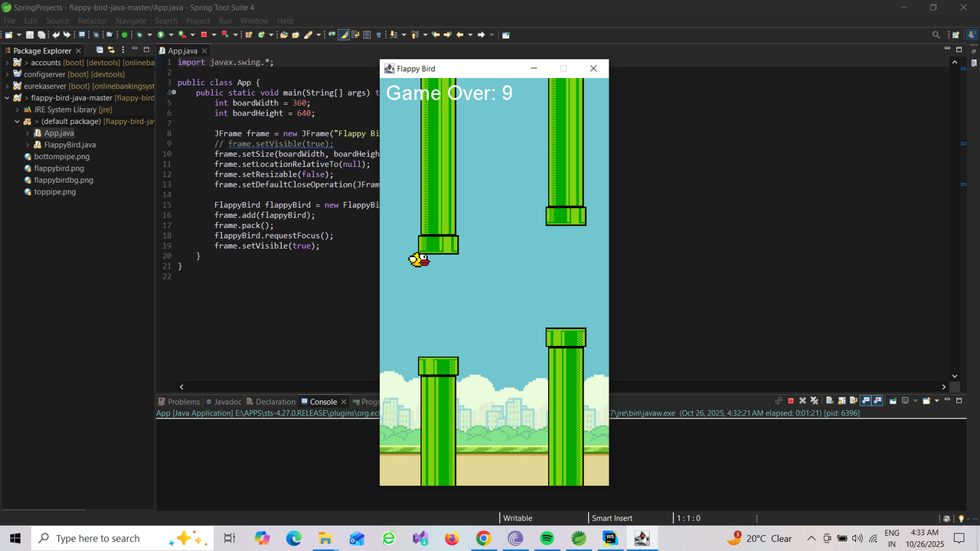Click Clear Console icon
This screenshot has width=980, height=551.
click(830, 401)
